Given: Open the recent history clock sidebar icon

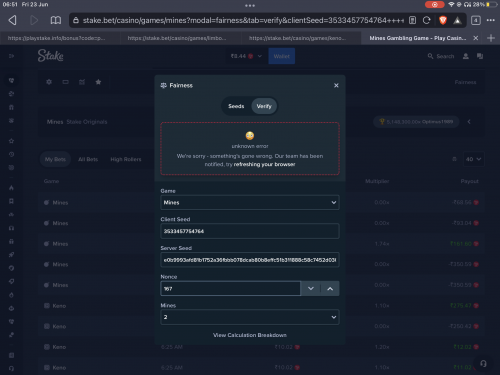Looking at the screenshot, I should click(11, 154).
